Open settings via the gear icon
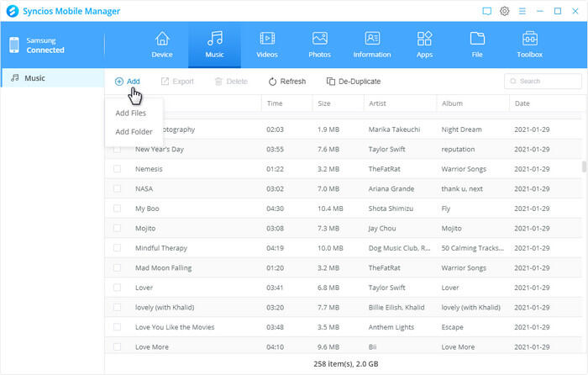The width and height of the screenshot is (588, 375). 504,11
